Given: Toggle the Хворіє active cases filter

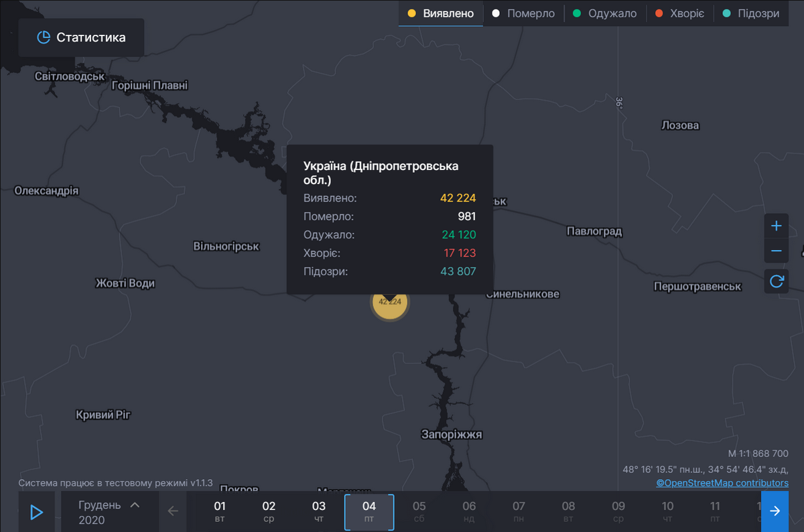Looking at the screenshot, I should point(680,13).
